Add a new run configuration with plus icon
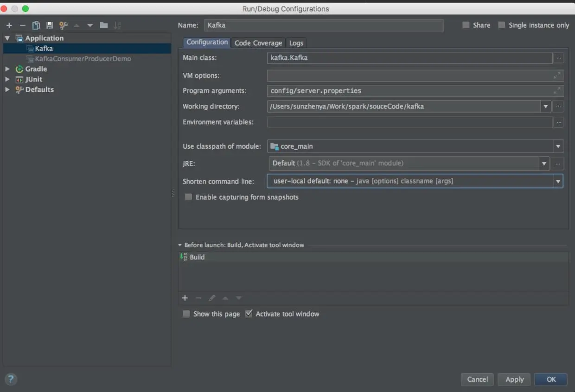 [9, 25]
